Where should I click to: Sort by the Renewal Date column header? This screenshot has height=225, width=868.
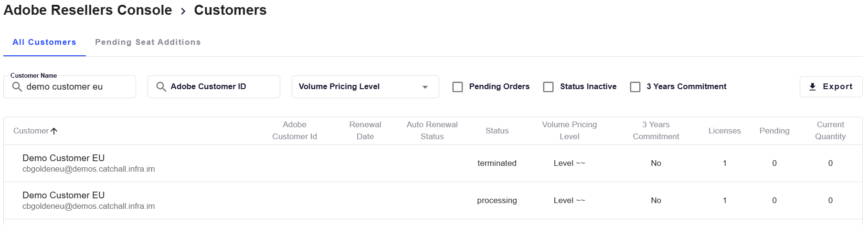pyautogui.click(x=365, y=131)
